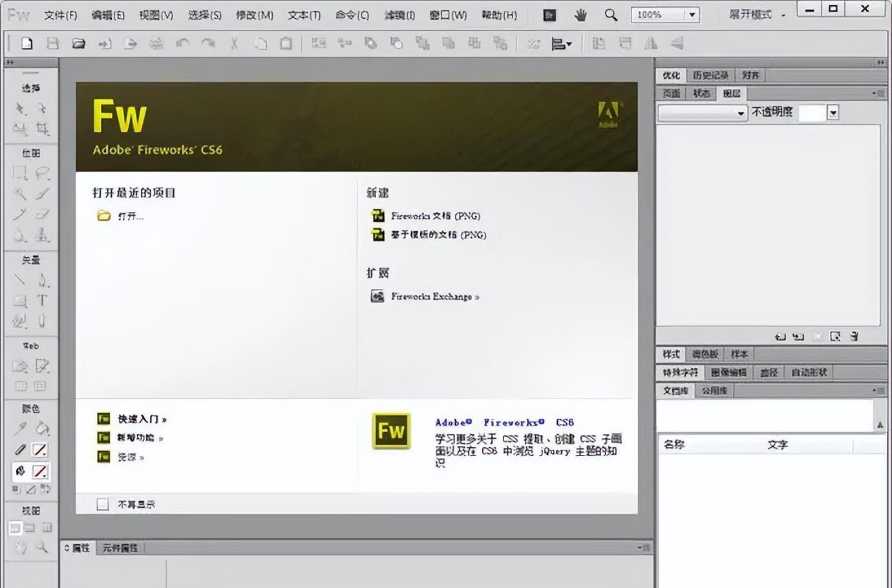Collapse the right panel dock
Screen dimensions: 892x588
[881, 62]
